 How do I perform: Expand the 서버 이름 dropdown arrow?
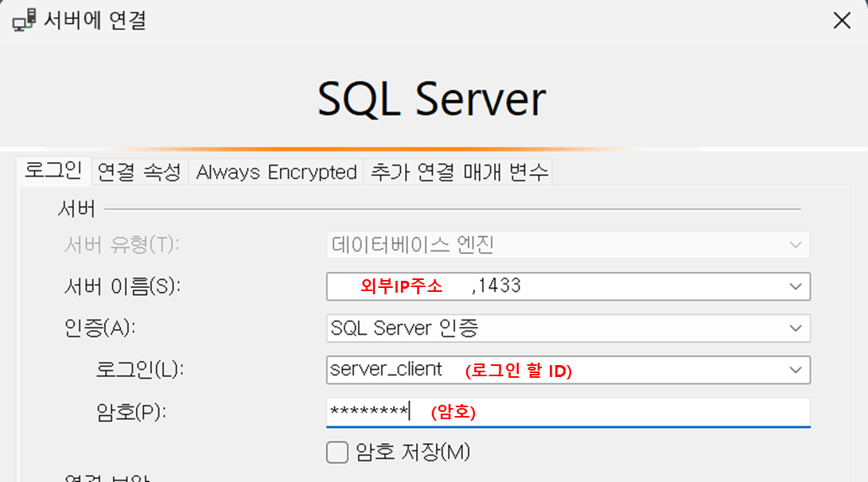click(796, 286)
